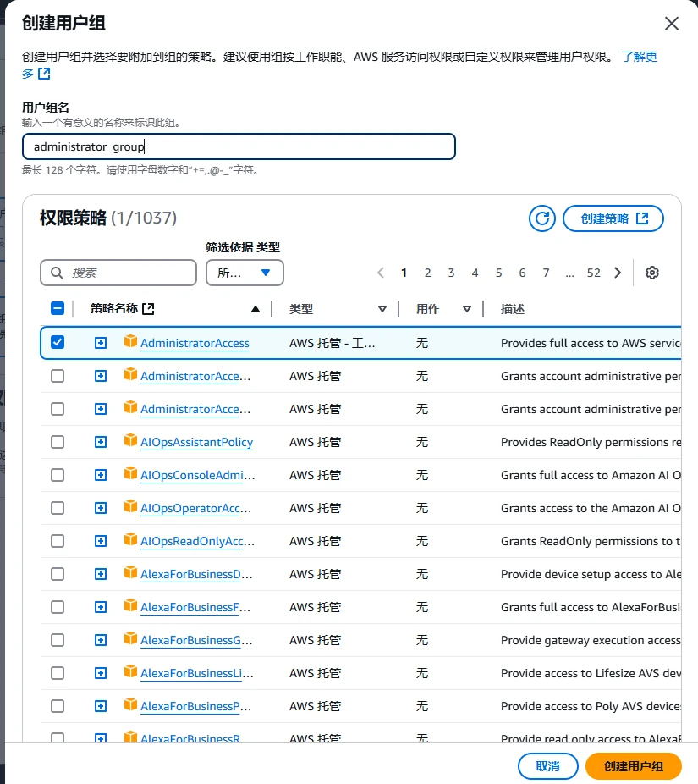Expand the AlexaForBusinessP... policy details
Viewport: 698px width, 784px height.
(101, 706)
